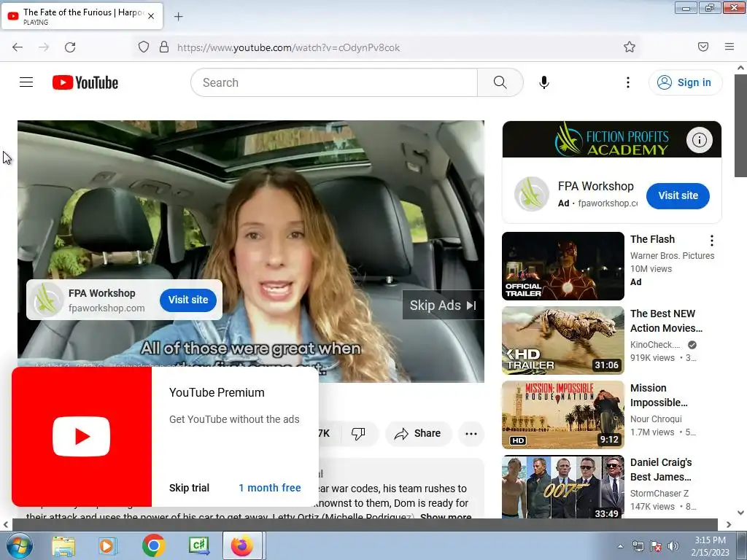This screenshot has height=560, width=747.
Task: Open Mission Impossible Rogue Nation thumbnail
Action: [563, 415]
